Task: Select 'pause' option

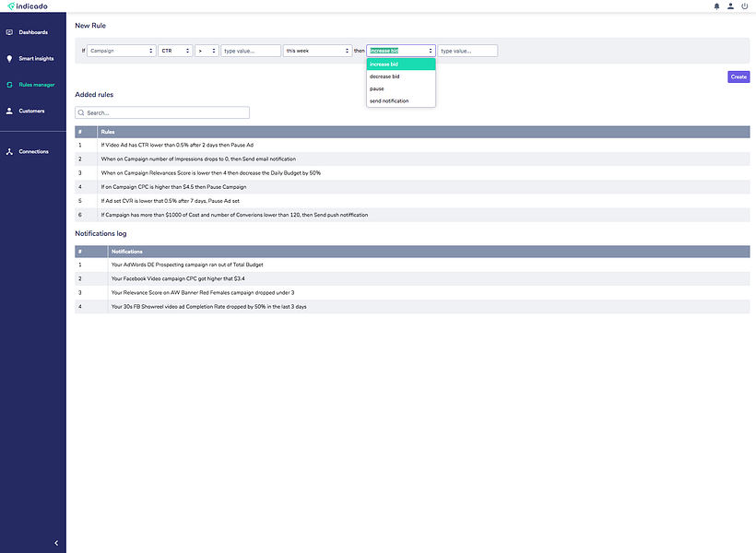Action: [x=401, y=88]
